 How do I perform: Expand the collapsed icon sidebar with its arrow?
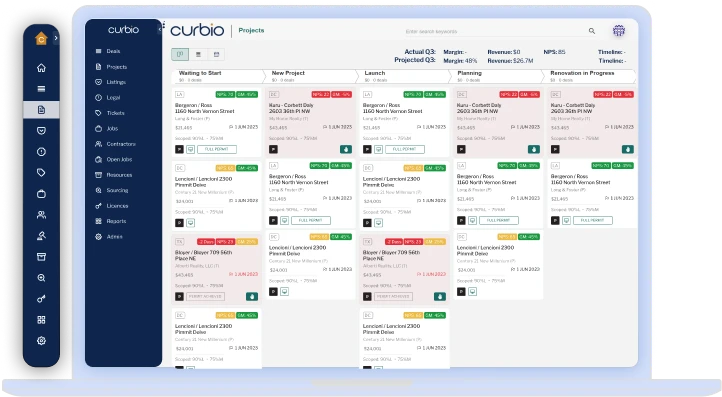56,38
